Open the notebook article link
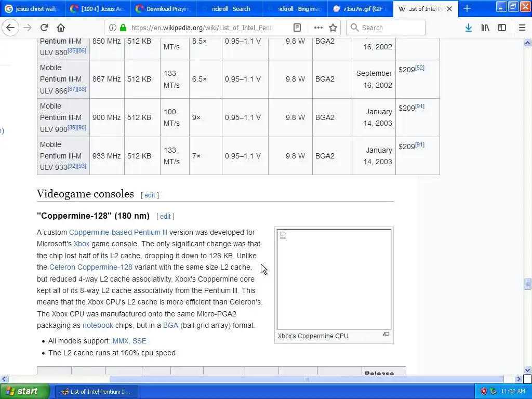532x399 pixels. coord(98,325)
